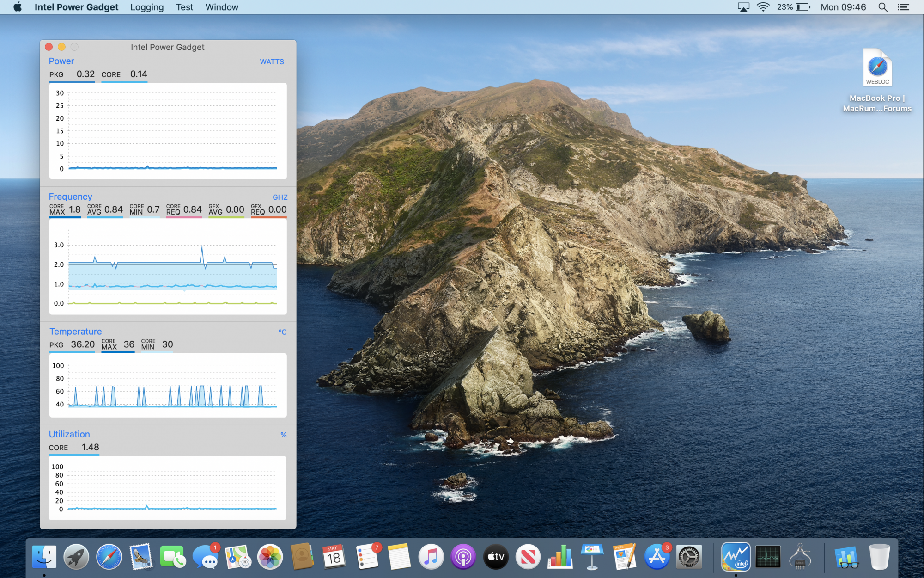Select the MacBook Pro webloc desktop file

coord(877,68)
